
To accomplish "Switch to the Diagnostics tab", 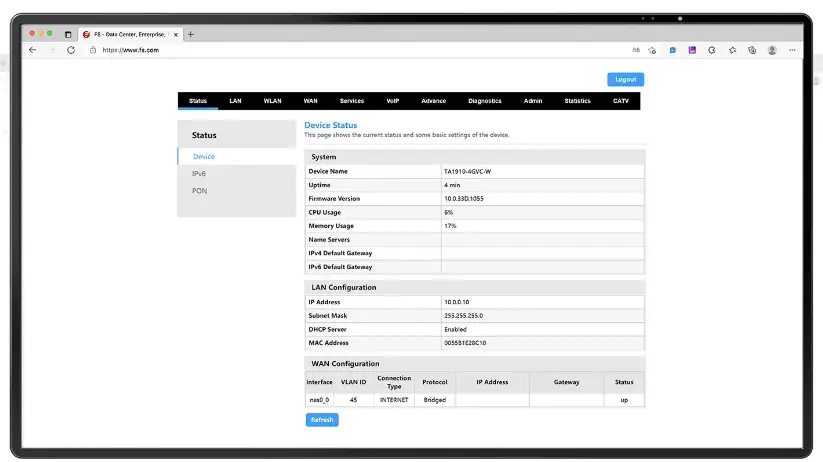I will click(x=485, y=101).
